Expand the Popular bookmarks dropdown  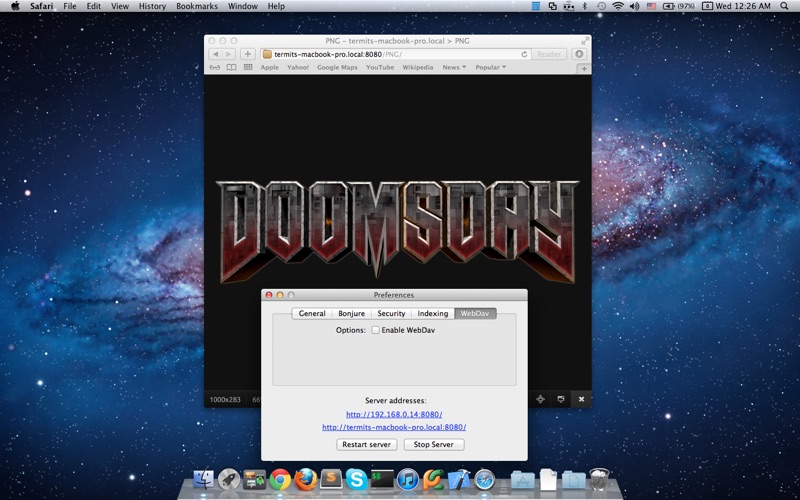491,67
